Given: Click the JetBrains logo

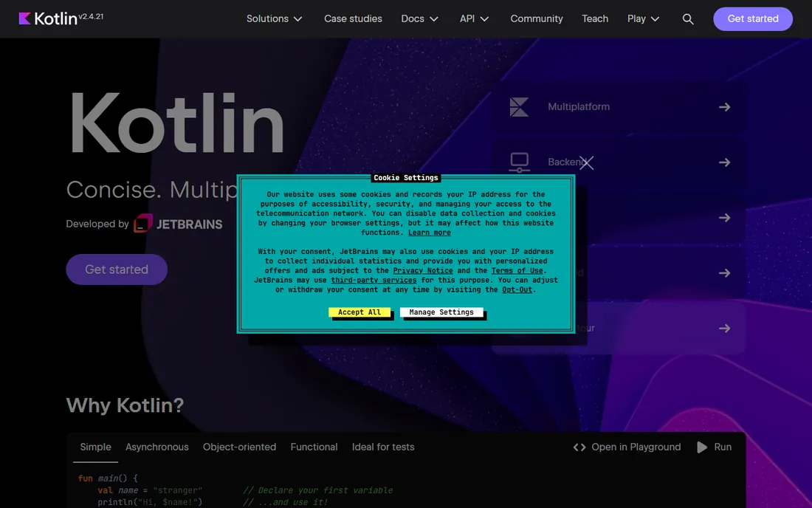Looking at the screenshot, I should pos(178,224).
